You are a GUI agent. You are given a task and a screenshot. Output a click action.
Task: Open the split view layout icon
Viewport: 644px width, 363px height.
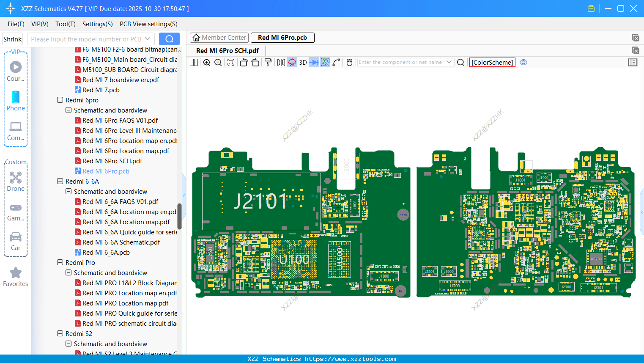coord(194,63)
